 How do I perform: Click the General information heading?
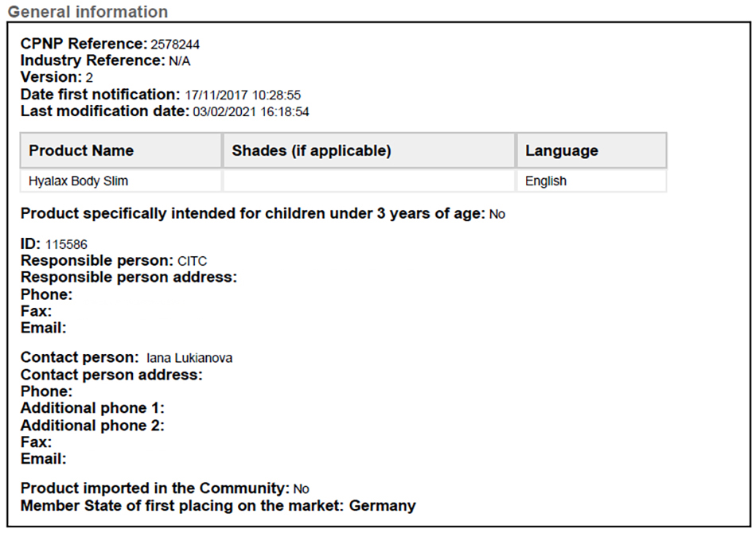tap(88, 12)
